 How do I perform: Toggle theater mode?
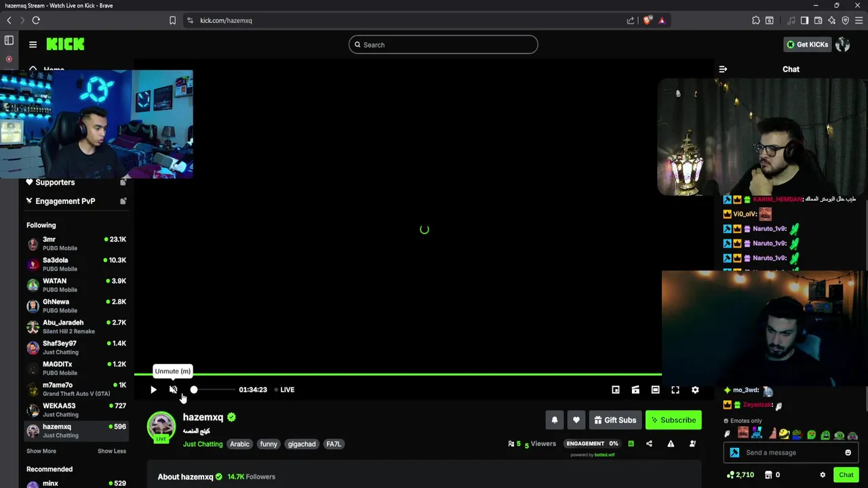[x=655, y=390]
